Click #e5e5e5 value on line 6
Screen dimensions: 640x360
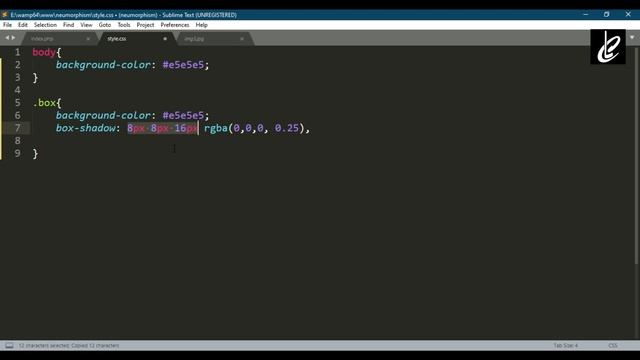click(183, 116)
